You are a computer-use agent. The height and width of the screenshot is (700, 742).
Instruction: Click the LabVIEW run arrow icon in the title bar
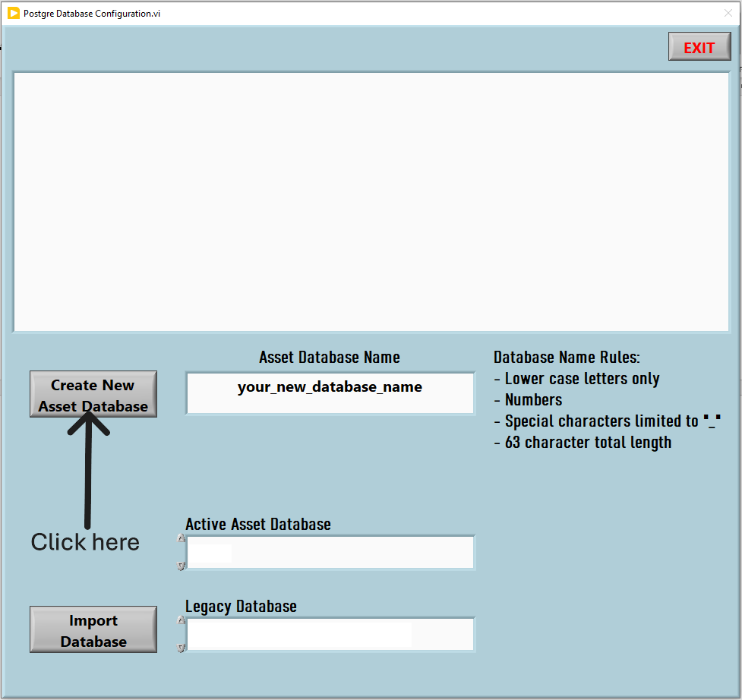point(12,13)
